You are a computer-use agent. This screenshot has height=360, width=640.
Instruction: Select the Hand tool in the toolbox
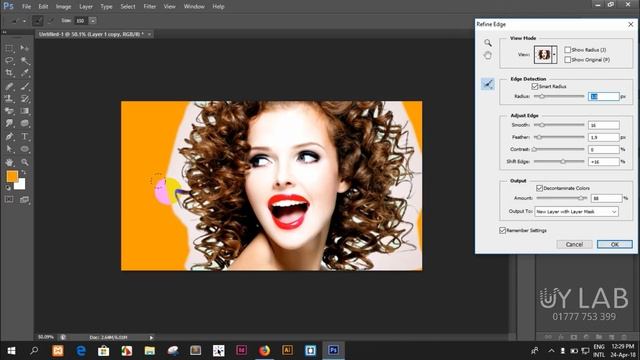coord(9,162)
